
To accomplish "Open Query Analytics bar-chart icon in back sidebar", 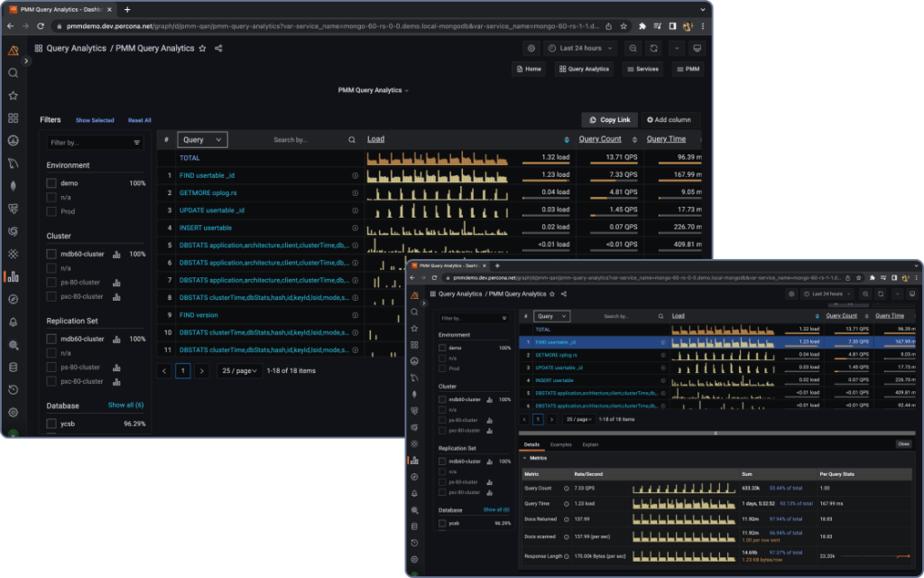I will pos(13,276).
